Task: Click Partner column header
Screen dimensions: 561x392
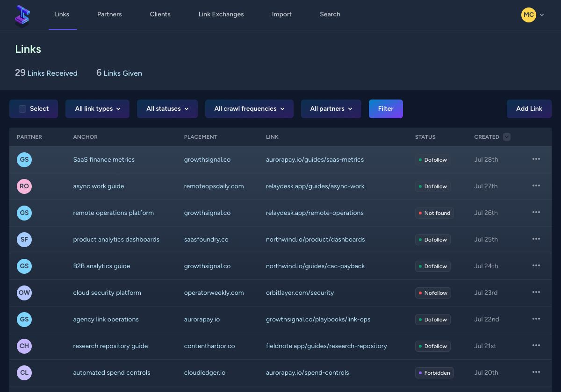Action: pos(29,137)
